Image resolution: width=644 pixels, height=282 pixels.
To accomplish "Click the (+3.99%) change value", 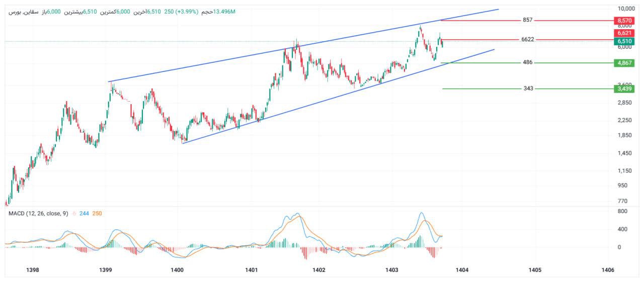I will pyautogui.click(x=186, y=11).
